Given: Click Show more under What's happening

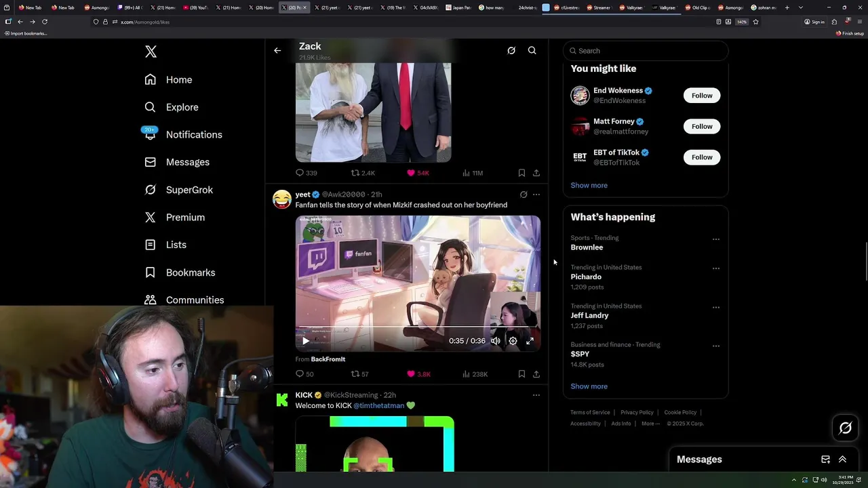Looking at the screenshot, I should pos(589,386).
